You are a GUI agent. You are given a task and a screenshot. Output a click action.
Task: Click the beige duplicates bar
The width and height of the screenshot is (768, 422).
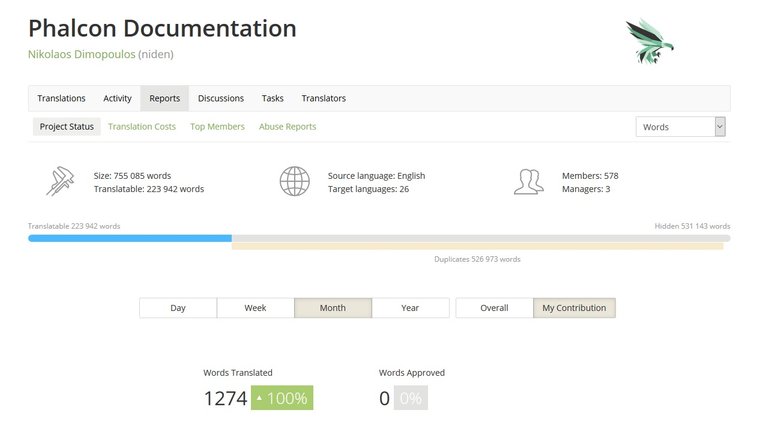coord(478,246)
